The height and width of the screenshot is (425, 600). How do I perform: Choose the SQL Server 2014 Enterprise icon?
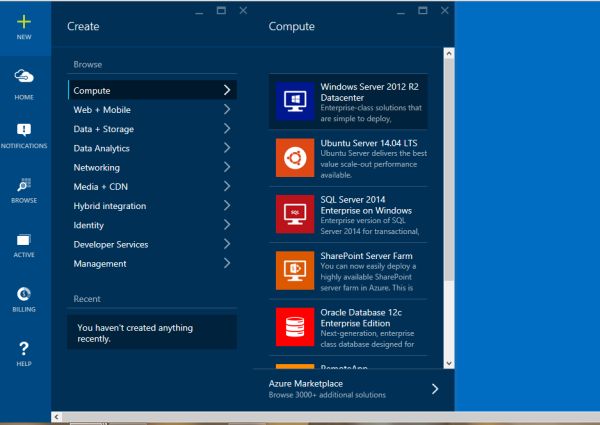[295, 214]
